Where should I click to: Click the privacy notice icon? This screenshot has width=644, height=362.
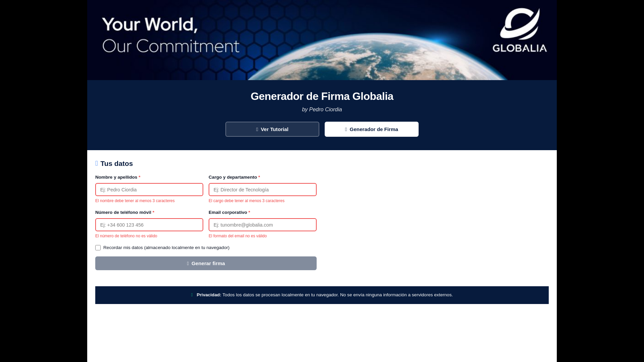tap(192, 295)
